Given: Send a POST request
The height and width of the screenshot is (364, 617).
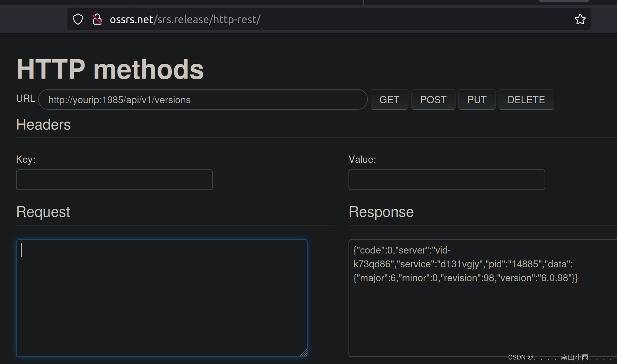Looking at the screenshot, I should (433, 100).
